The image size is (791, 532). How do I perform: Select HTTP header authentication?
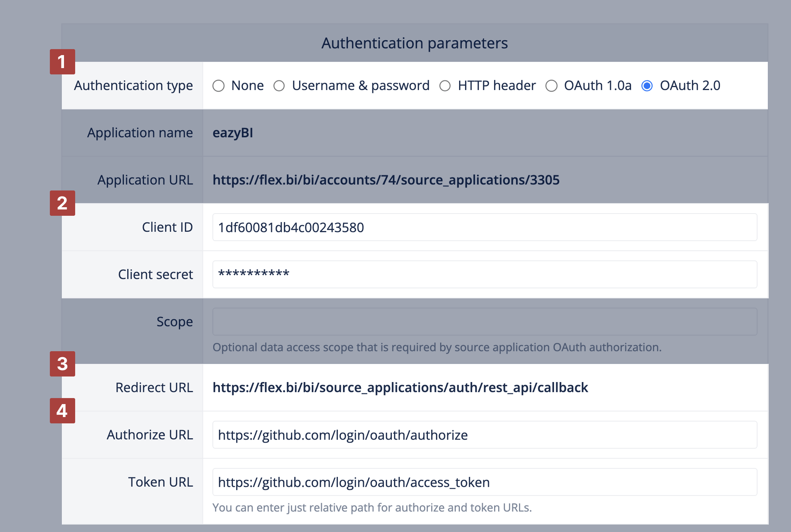445,85
